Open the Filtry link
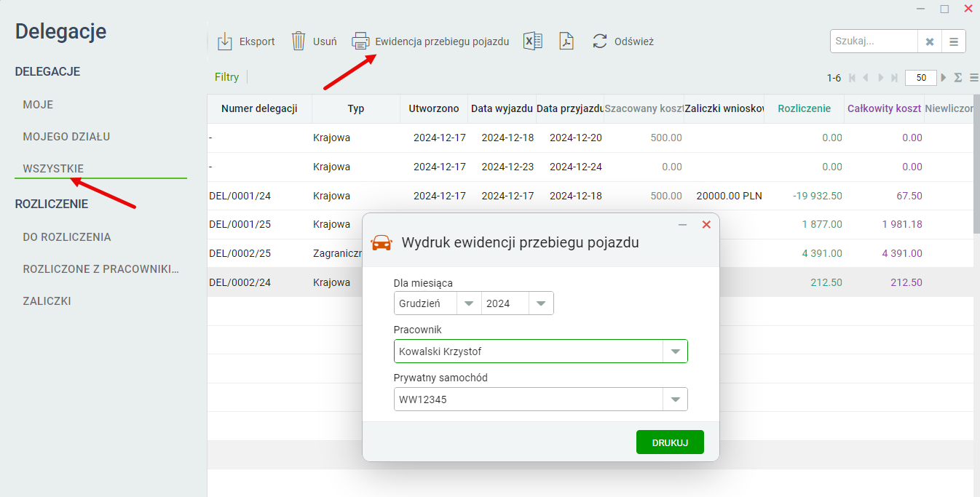Image resolution: width=980 pixels, height=497 pixels. pos(226,77)
